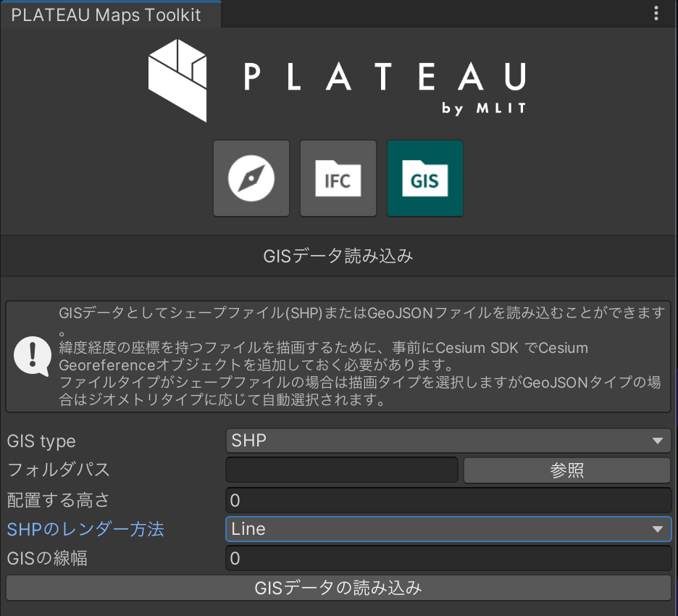The image size is (678, 616).
Task: Open the compass navigation tool tab
Action: (x=251, y=178)
